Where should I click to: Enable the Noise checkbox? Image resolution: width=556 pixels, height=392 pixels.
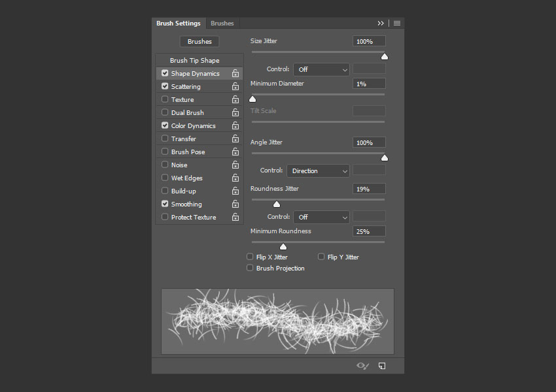tap(165, 165)
